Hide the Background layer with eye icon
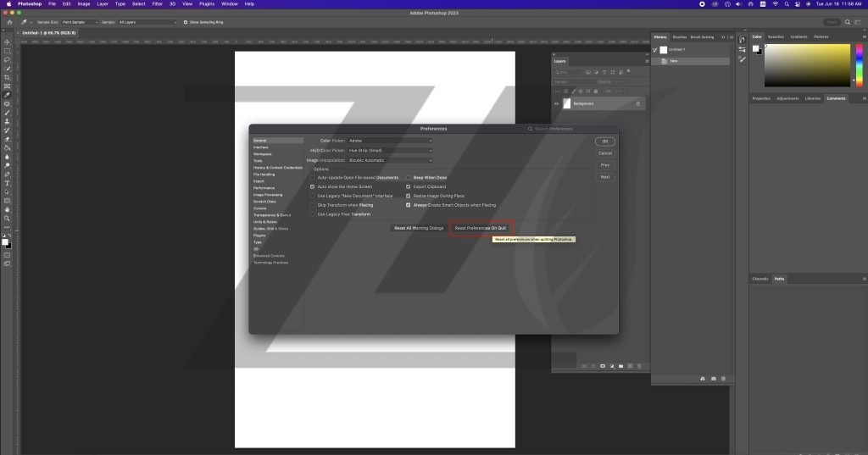868x455 pixels. [x=557, y=103]
